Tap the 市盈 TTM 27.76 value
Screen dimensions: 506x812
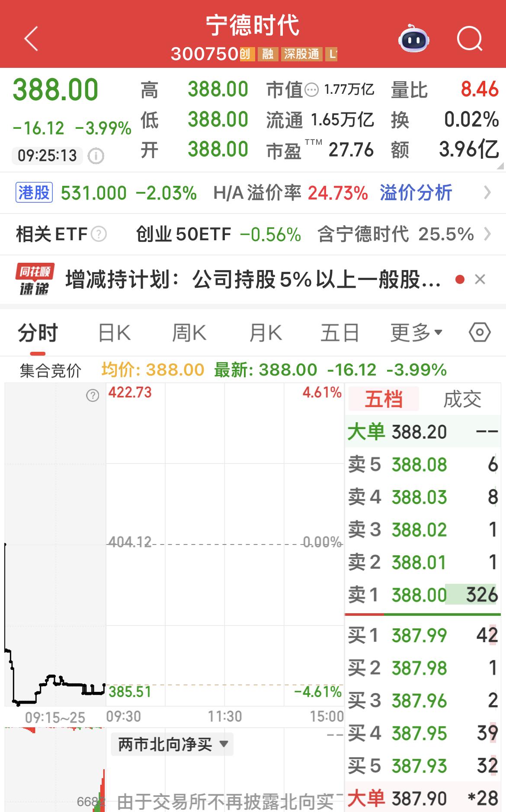click(x=351, y=150)
